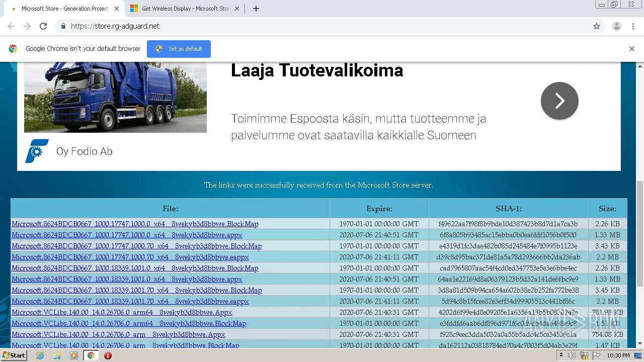This screenshot has height=362, width=644.
Task: Switch to Microsoft Store - Generation Project tab
Action: point(65,9)
